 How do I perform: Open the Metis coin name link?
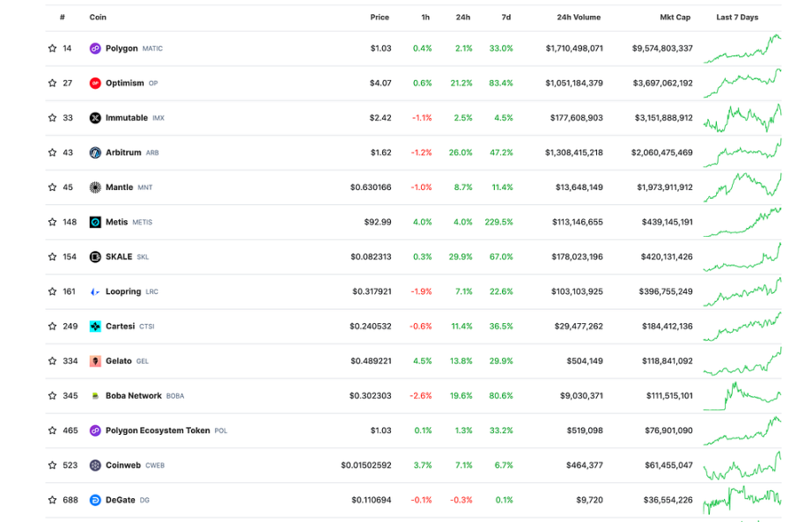(x=116, y=222)
